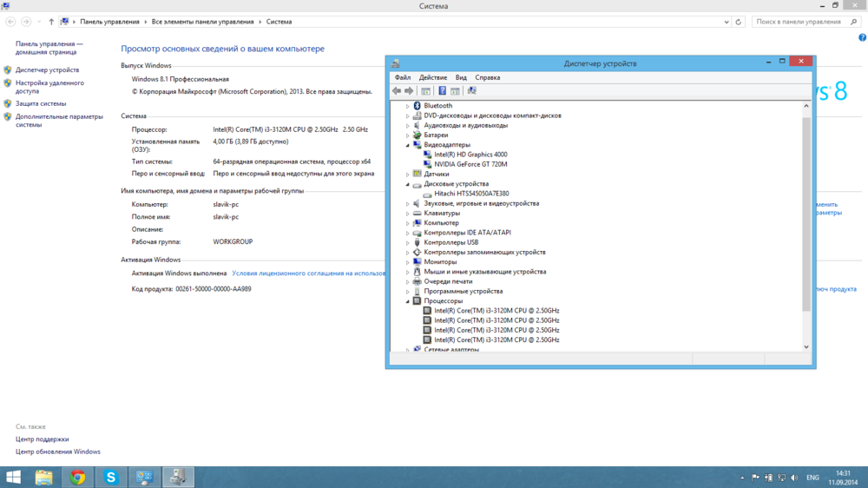Select Intel(R) HD Graphics 4000 device

pyautogui.click(x=470, y=155)
